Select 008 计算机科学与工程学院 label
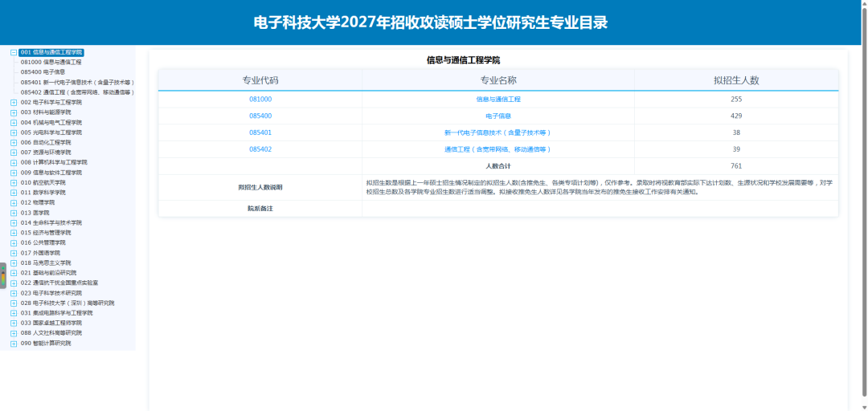 point(54,163)
